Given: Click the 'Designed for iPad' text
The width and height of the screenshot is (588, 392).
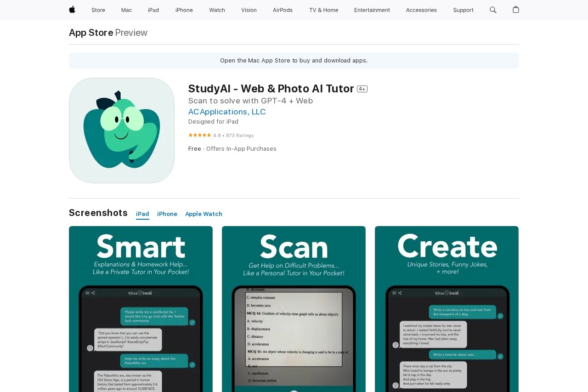Looking at the screenshot, I should click(213, 122).
